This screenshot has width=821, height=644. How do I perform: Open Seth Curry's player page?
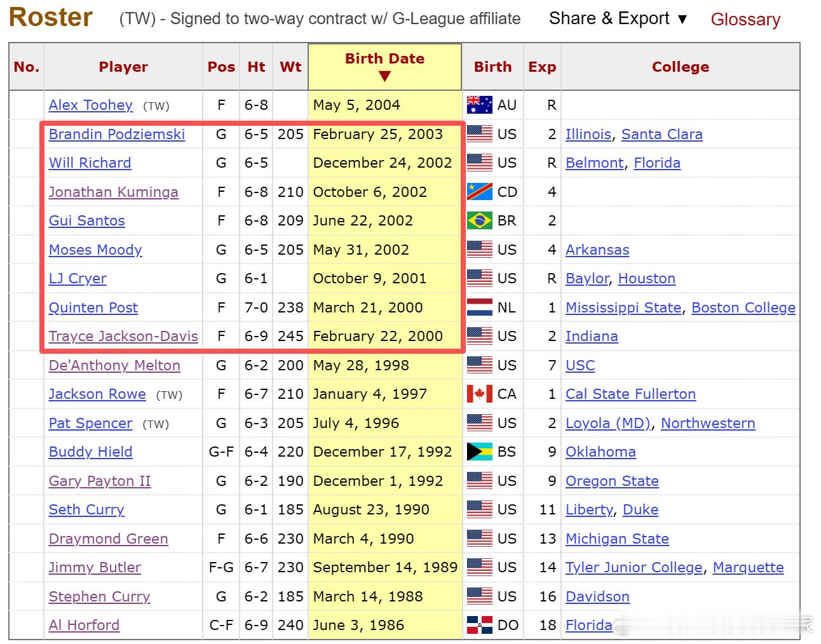pyautogui.click(x=86, y=510)
